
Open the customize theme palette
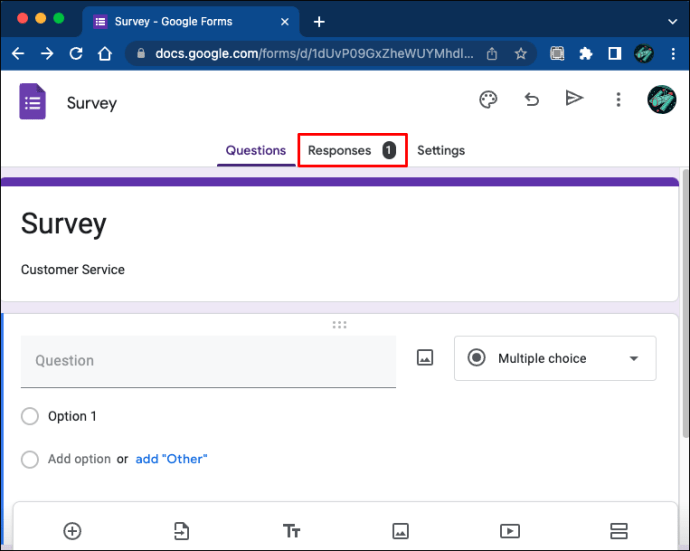tap(488, 99)
